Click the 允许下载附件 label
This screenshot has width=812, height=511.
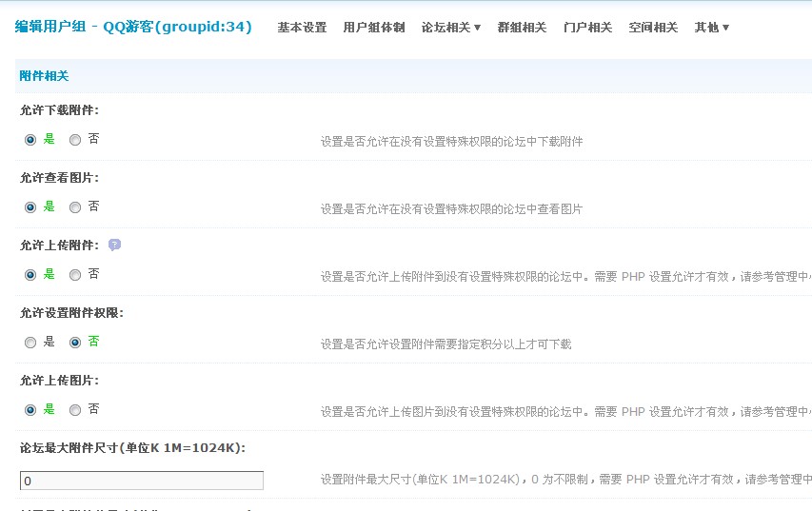coord(60,110)
